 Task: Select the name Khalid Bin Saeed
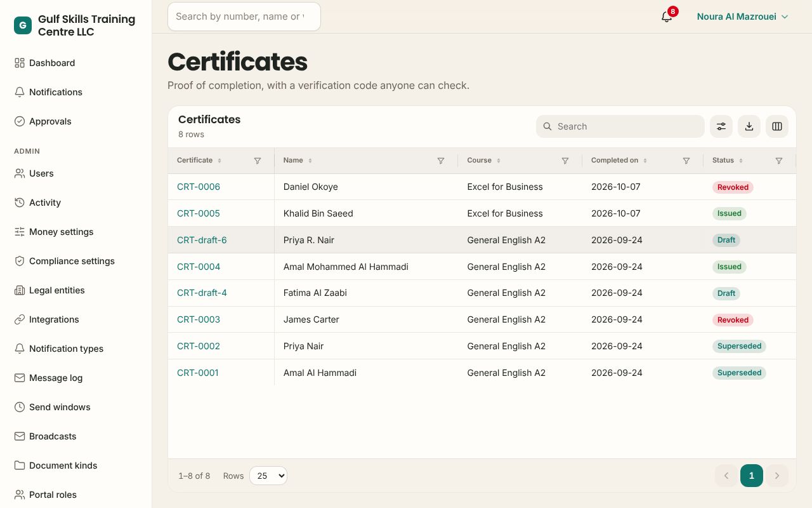click(318, 213)
